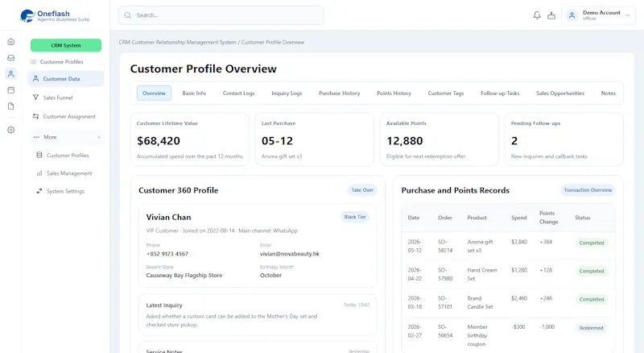Open the Inquiry Logs tab
This screenshot has height=353, width=644.
click(287, 93)
